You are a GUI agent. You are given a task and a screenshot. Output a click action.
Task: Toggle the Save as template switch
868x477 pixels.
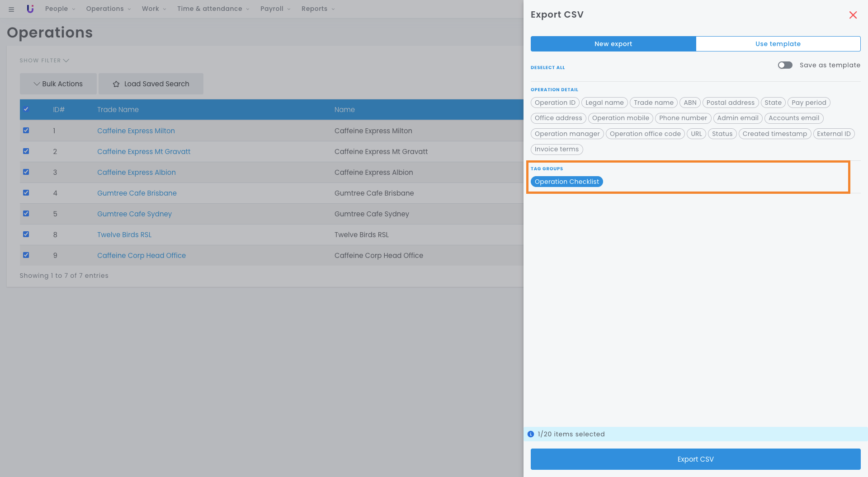pos(785,65)
